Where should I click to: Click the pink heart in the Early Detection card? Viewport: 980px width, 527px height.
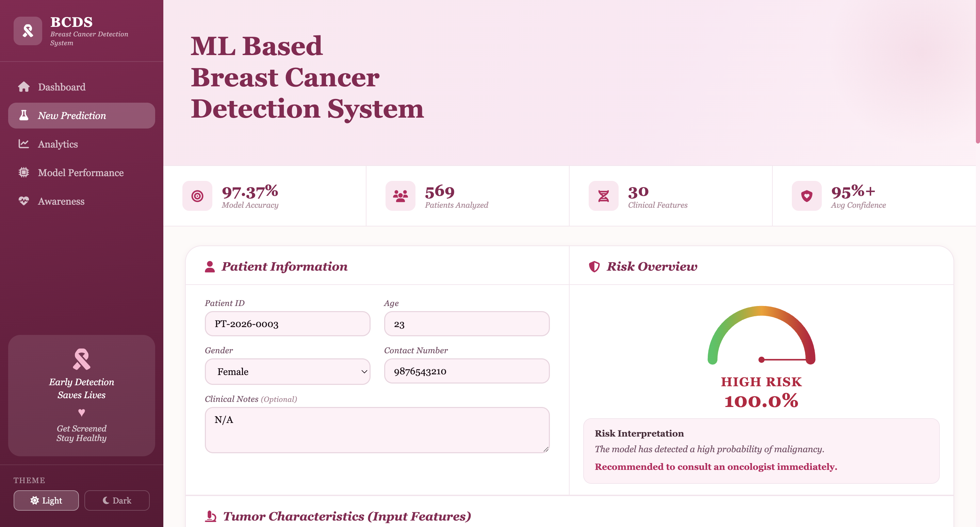tap(81, 412)
